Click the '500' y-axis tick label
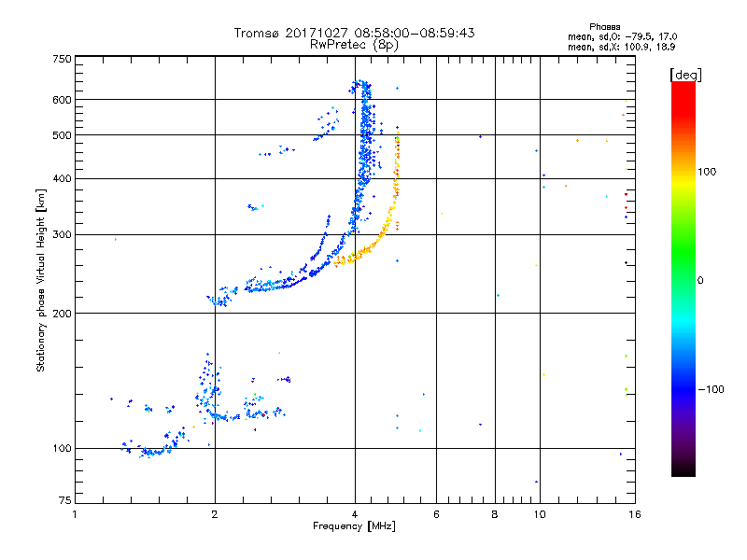This screenshot has width=747, height=560. coord(62,135)
